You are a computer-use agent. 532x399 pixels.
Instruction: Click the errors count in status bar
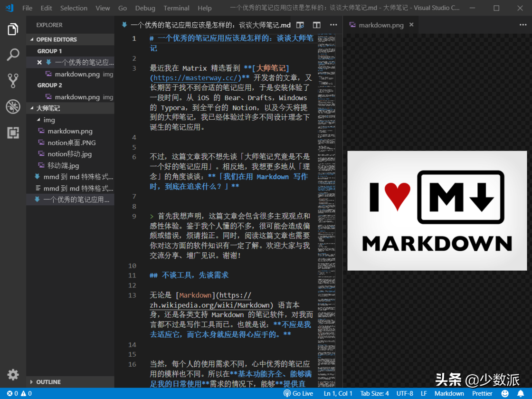(12, 394)
